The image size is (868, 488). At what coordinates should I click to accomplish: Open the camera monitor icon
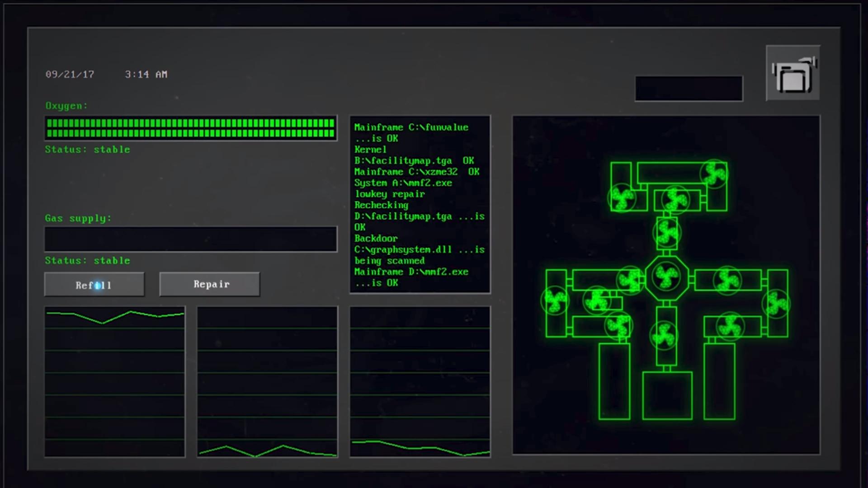coord(793,73)
